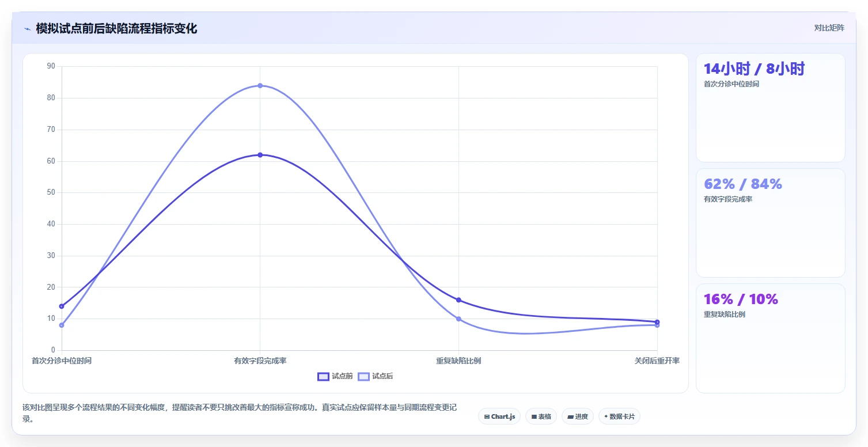Click the y-axis tick label 0
The image size is (868, 447).
tap(53, 350)
